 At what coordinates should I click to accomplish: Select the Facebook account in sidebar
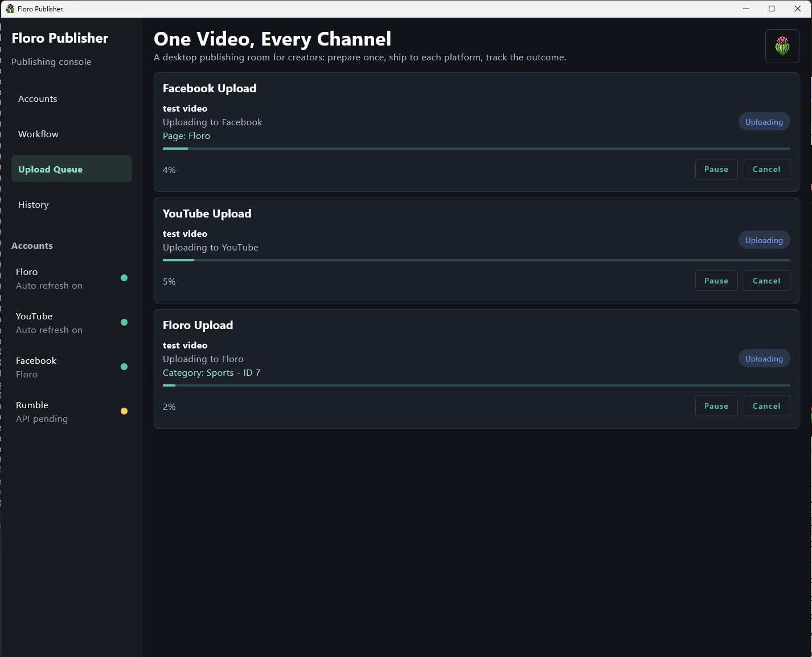click(72, 367)
